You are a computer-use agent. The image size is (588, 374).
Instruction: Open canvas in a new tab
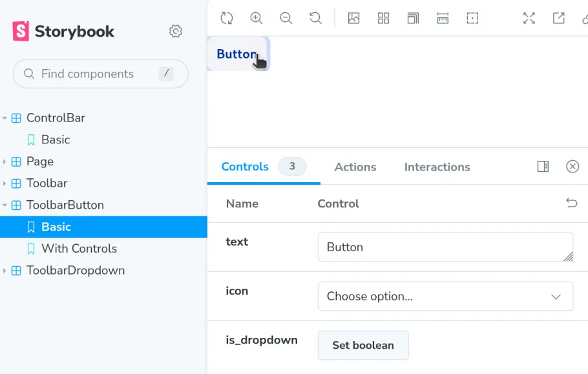[x=558, y=18]
